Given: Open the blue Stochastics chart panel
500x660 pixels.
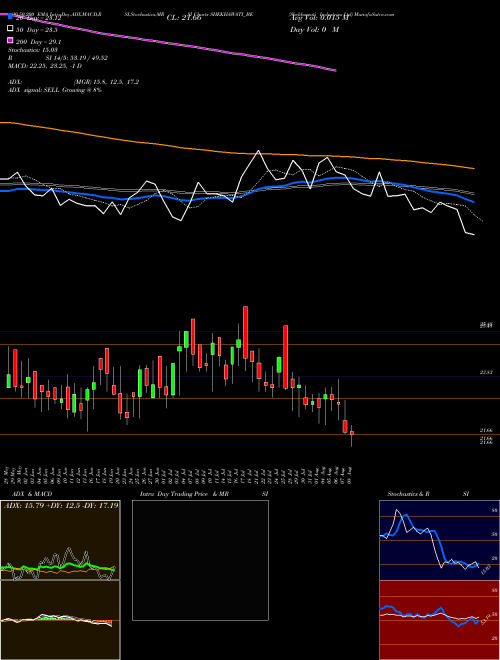Looking at the screenshot, I should click(x=439, y=540).
